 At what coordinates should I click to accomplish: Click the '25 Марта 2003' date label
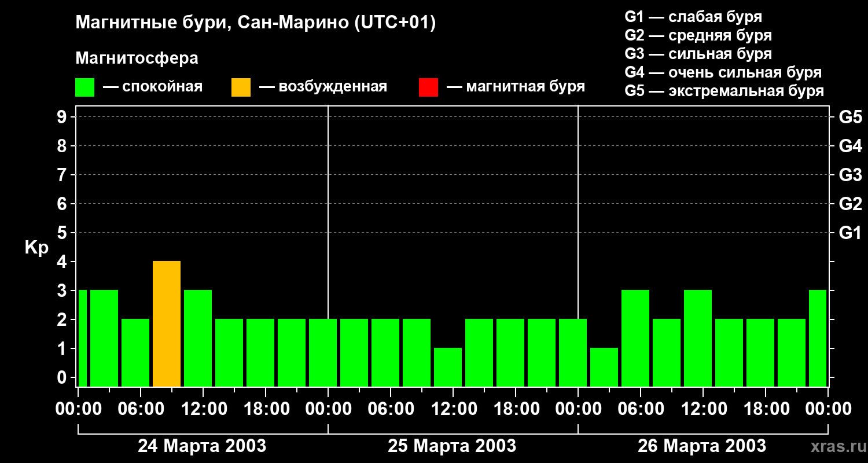452,446
